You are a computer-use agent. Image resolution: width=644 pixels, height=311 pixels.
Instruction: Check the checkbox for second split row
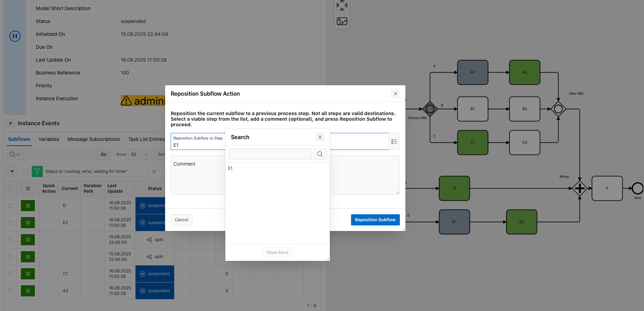(x=10, y=257)
